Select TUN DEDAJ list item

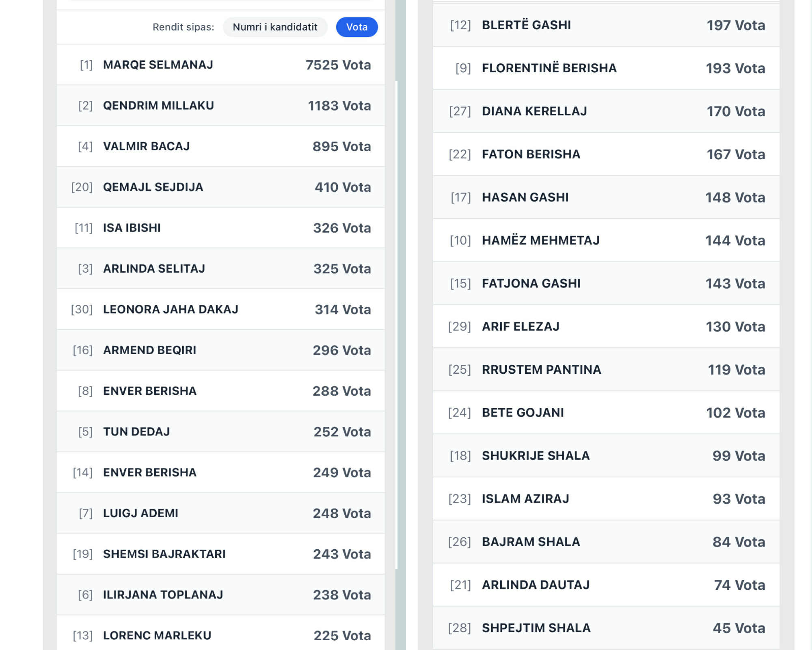coord(220,432)
